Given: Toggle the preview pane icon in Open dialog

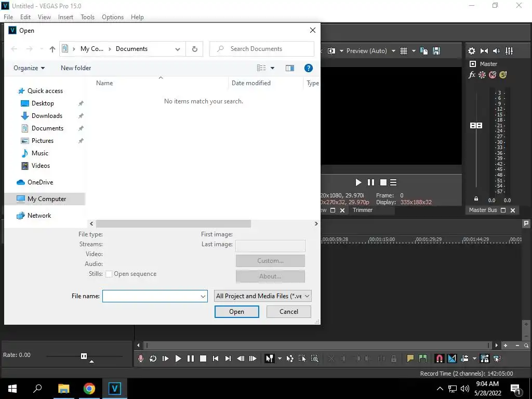Looking at the screenshot, I should (290, 68).
